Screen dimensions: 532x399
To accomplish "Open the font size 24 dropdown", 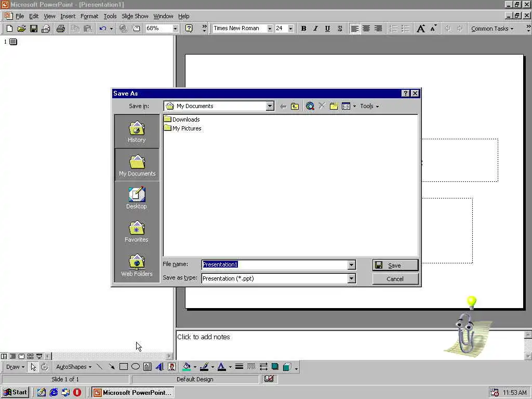I will [x=291, y=29].
